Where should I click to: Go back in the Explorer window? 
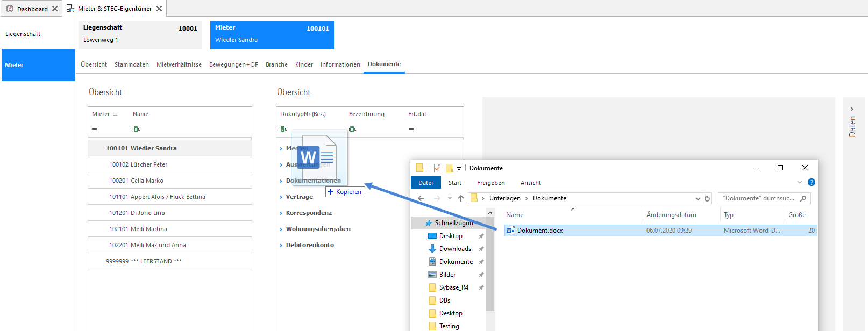click(x=421, y=198)
